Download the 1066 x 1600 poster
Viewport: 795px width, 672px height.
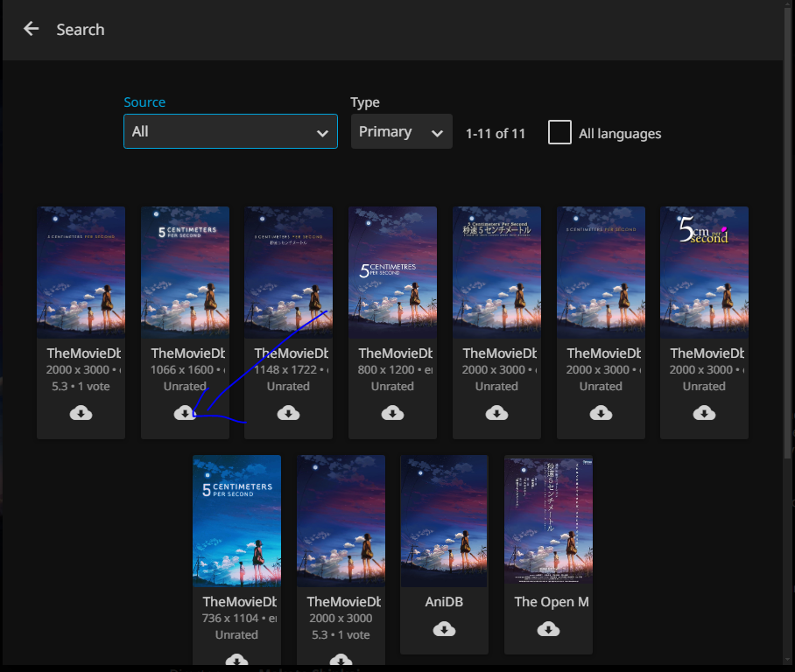coord(185,413)
